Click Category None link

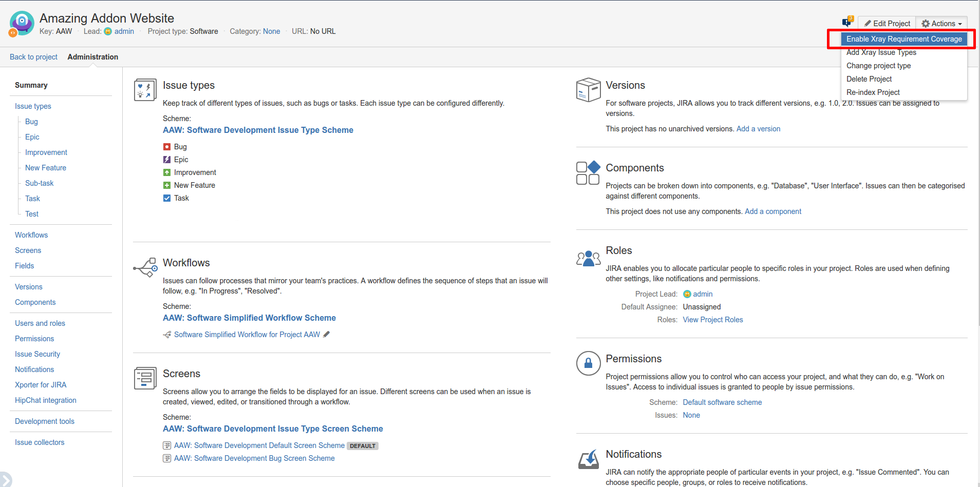tap(272, 31)
